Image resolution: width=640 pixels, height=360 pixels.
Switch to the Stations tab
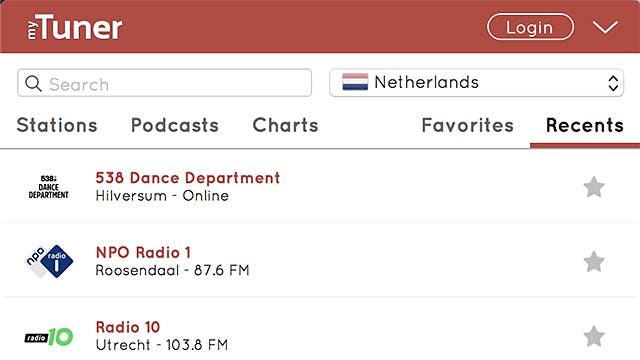coord(57,125)
